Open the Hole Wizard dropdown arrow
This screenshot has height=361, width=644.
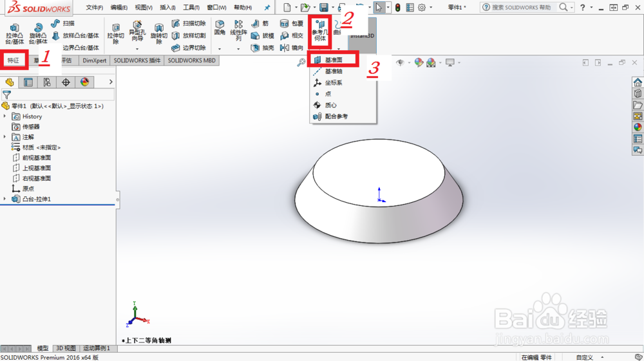coord(137,49)
